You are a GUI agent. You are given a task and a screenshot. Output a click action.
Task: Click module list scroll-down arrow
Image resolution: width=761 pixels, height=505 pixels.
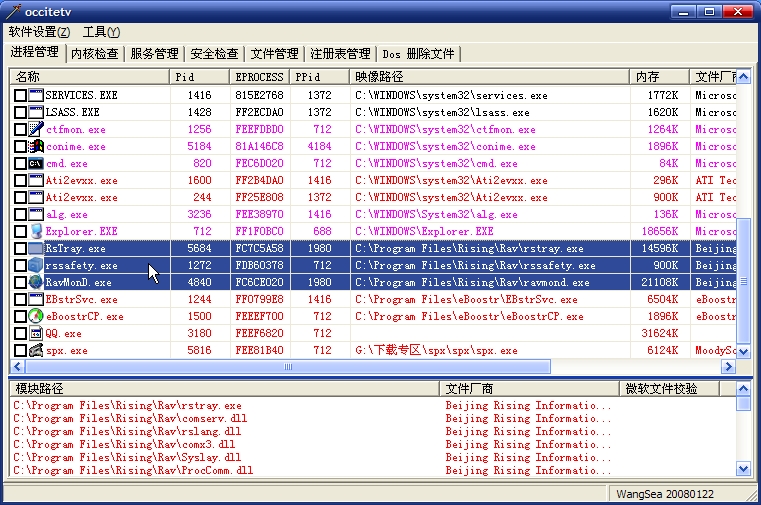(x=743, y=469)
